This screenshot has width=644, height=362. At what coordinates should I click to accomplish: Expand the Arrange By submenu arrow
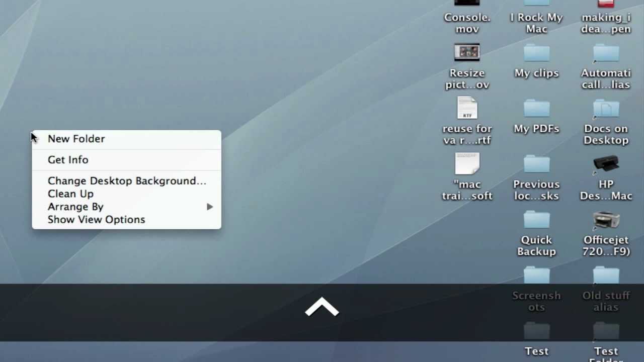tap(210, 207)
